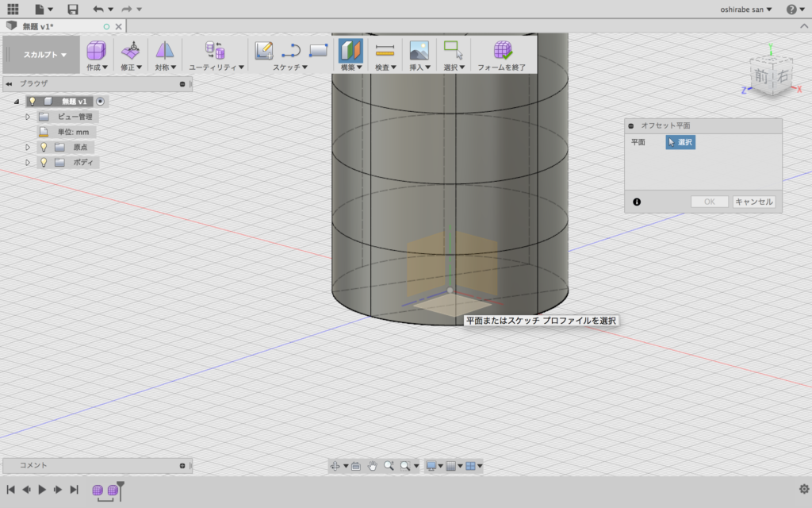Undo the last action
Viewport: 812px width, 508px height.
coord(98,9)
